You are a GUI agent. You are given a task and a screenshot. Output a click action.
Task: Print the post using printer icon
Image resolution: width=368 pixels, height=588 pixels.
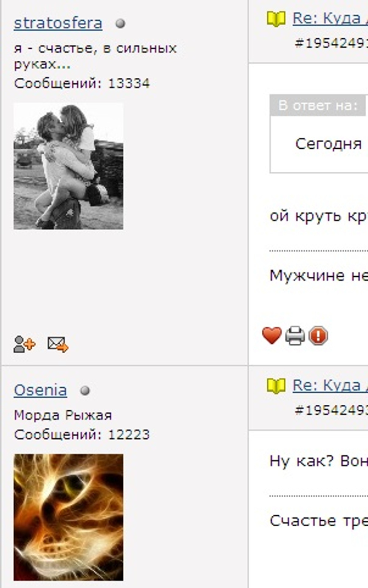295,336
